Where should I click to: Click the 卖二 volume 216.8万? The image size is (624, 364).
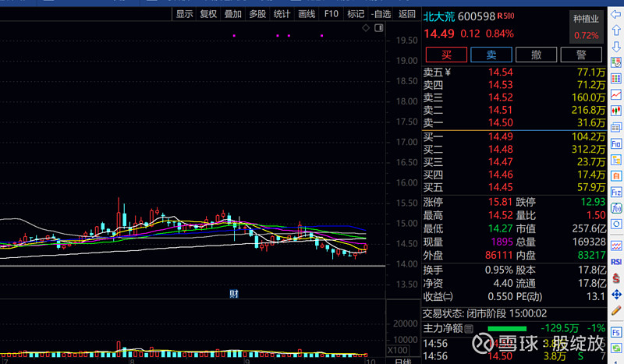[589, 110]
